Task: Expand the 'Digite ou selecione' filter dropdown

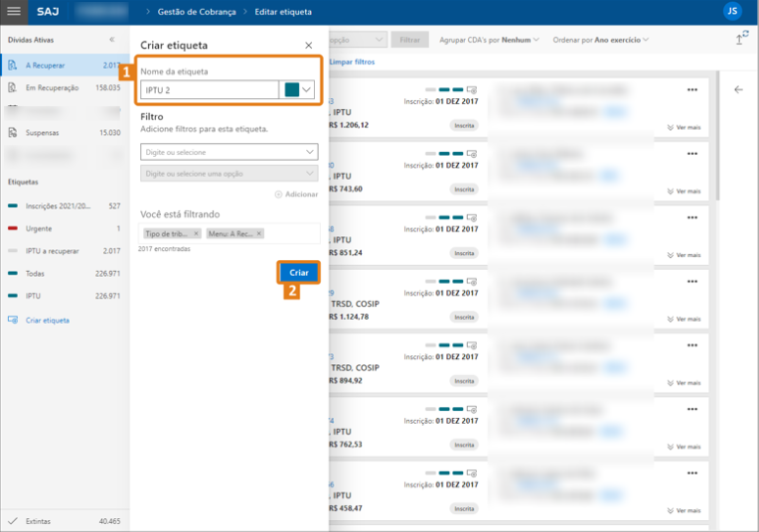Action: pyautogui.click(x=229, y=152)
